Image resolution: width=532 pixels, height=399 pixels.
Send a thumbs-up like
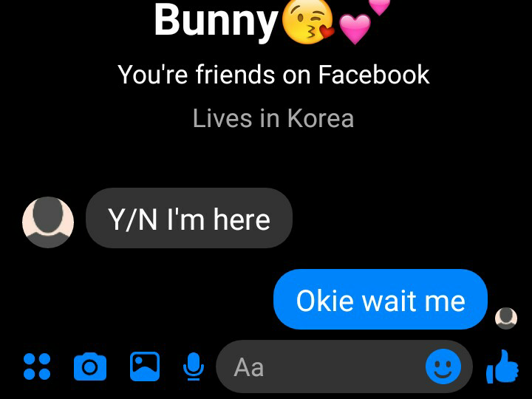[x=502, y=366]
